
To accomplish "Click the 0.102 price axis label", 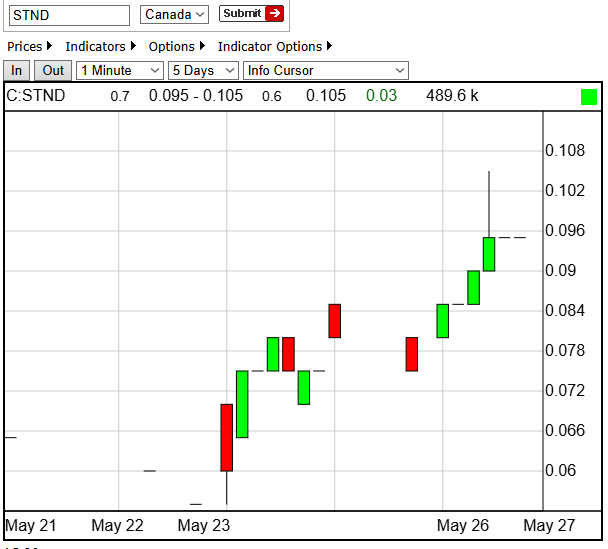I will pyautogui.click(x=565, y=191).
